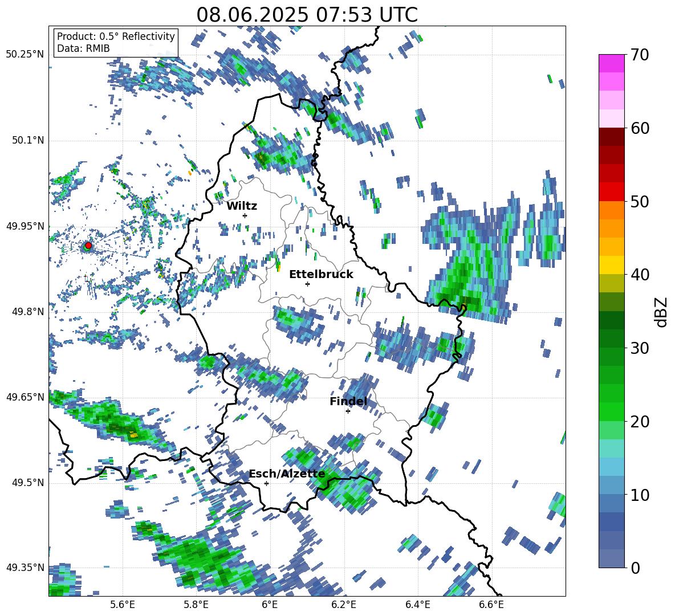This screenshot has width=675, height=616.
Task: Click the Esch/Alzette cross marker
Action: click(x=266, y=483)
